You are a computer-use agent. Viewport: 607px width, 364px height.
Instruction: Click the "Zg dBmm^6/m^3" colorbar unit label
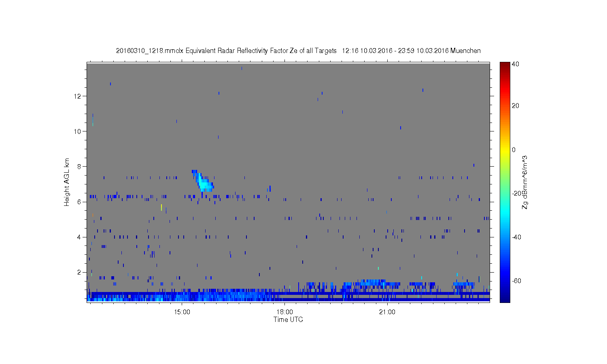525,182
